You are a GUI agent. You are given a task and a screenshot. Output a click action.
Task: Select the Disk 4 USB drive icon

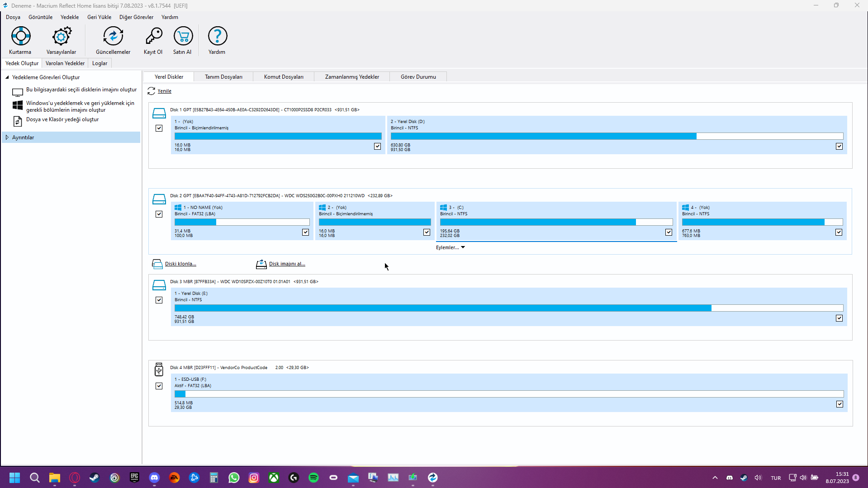click(x=159, y=370)
